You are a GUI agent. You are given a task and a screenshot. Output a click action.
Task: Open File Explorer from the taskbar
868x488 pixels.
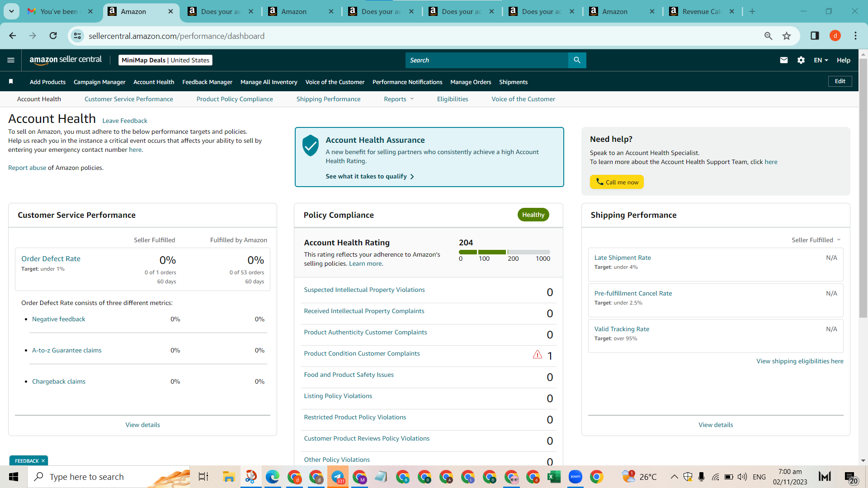(x=229, y=477)
